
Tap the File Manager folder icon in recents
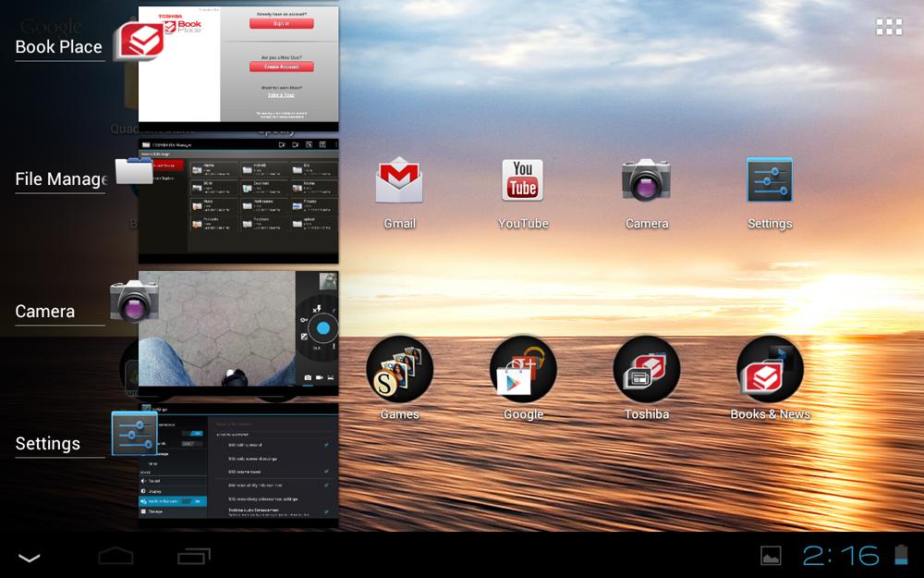(x=134, y=171)
